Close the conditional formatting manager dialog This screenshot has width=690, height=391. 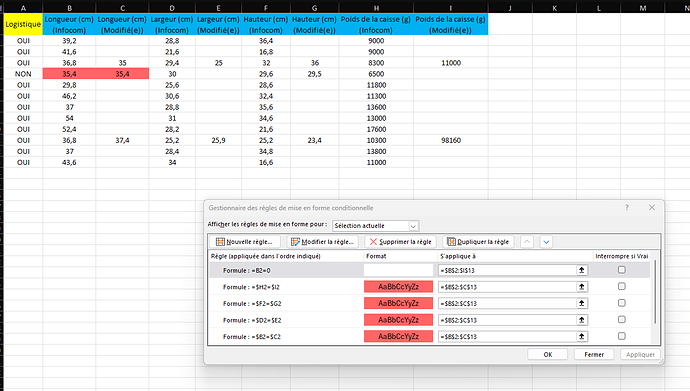(652, 208)
